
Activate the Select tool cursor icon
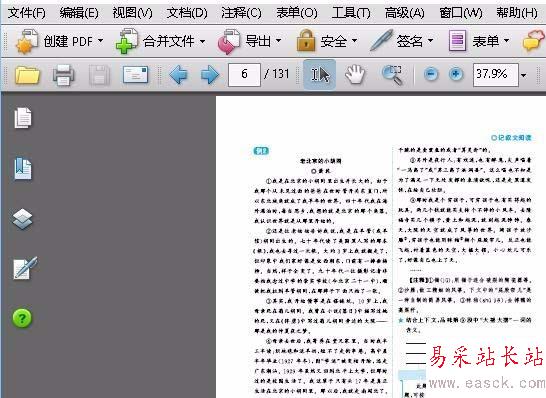(x=320, y=75)
